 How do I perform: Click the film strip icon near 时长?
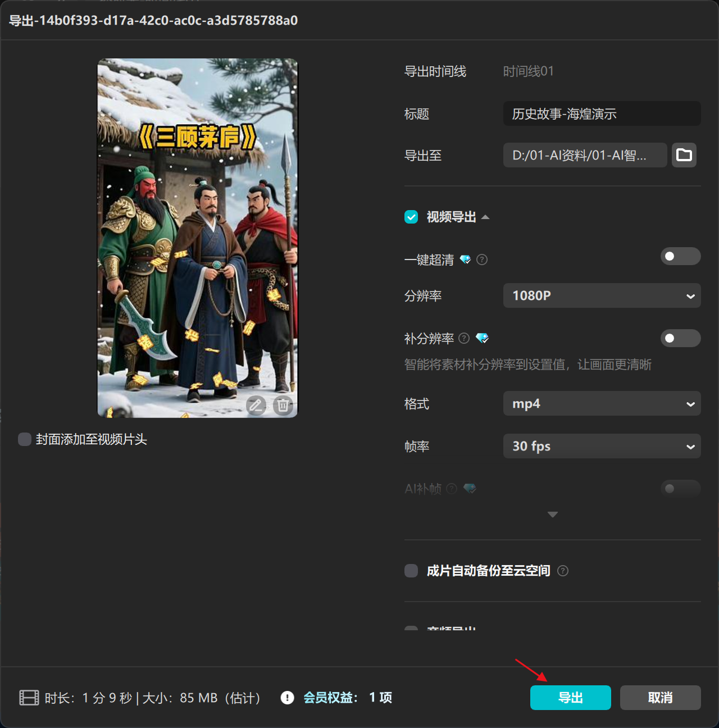28,698
